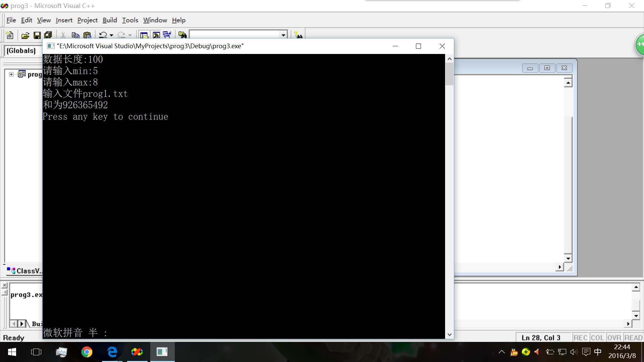Toggle the Workspace window icon
Image resolution: width=644 pixels, height=362 pixels.
(x=144, y=35)
